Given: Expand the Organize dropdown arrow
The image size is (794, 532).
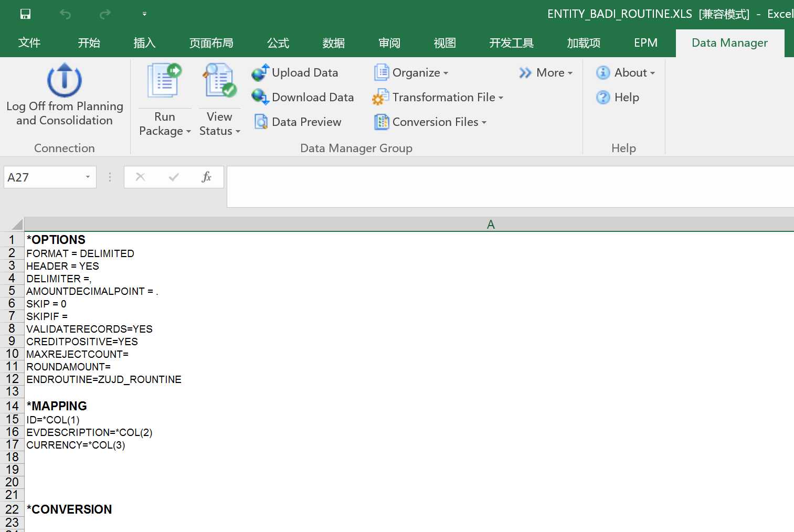Looking at the screenshot, I should coord(446,73).
